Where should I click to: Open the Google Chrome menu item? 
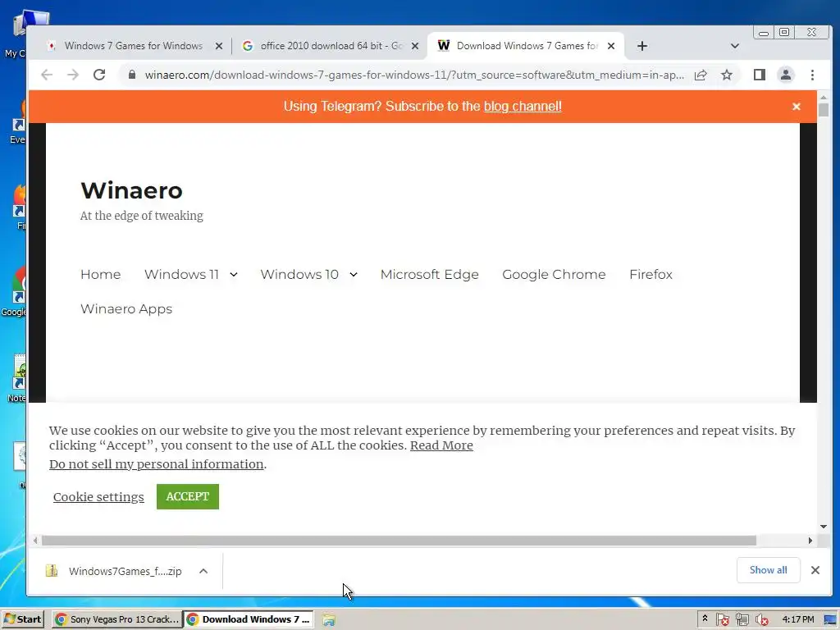click(x=554, y=274)
